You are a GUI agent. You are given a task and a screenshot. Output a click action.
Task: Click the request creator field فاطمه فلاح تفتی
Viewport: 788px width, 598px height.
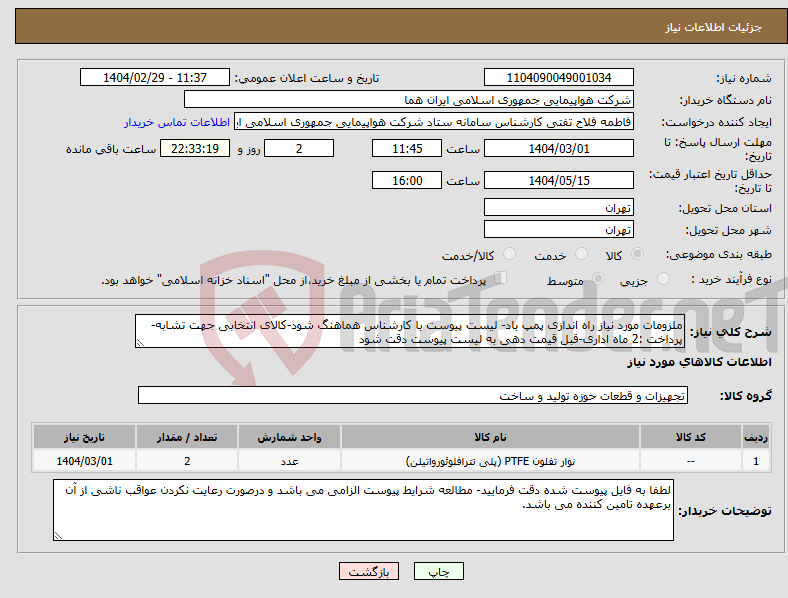click(x=434, y=122)
